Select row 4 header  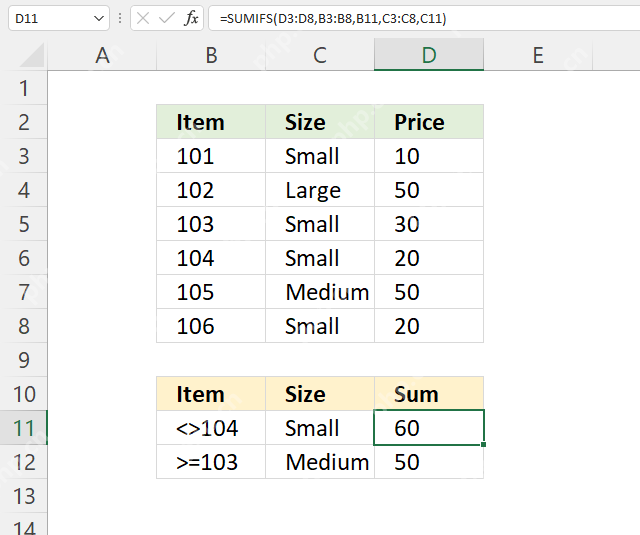tap(24, 190)
